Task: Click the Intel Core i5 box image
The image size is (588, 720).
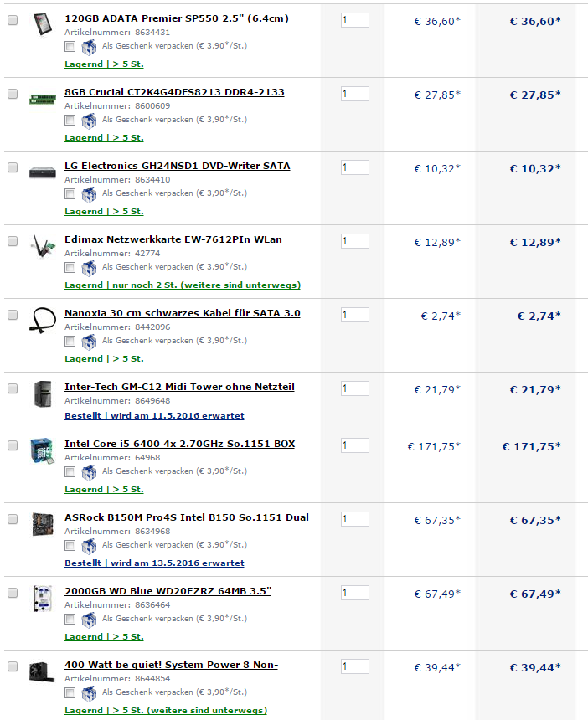Action: 42,450
